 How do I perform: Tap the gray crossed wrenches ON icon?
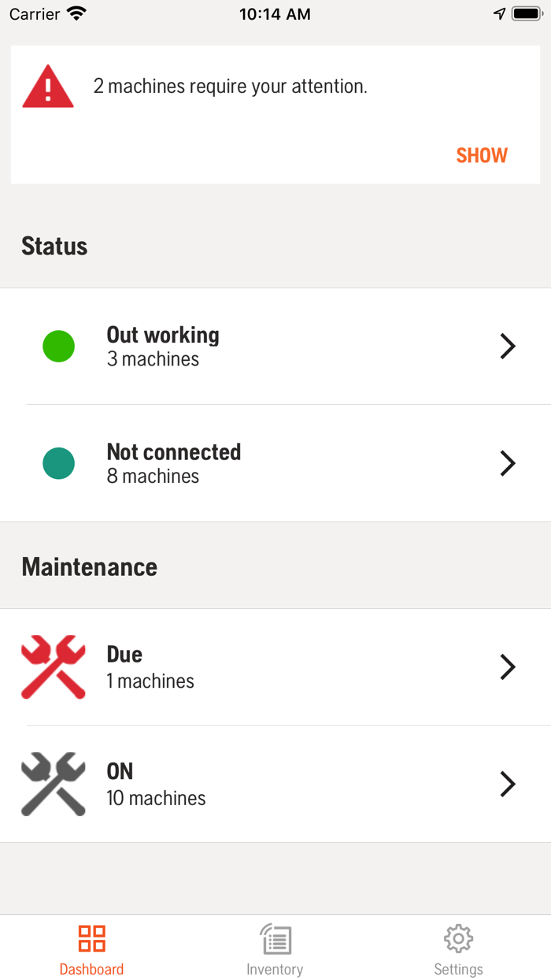coord(54,784)
